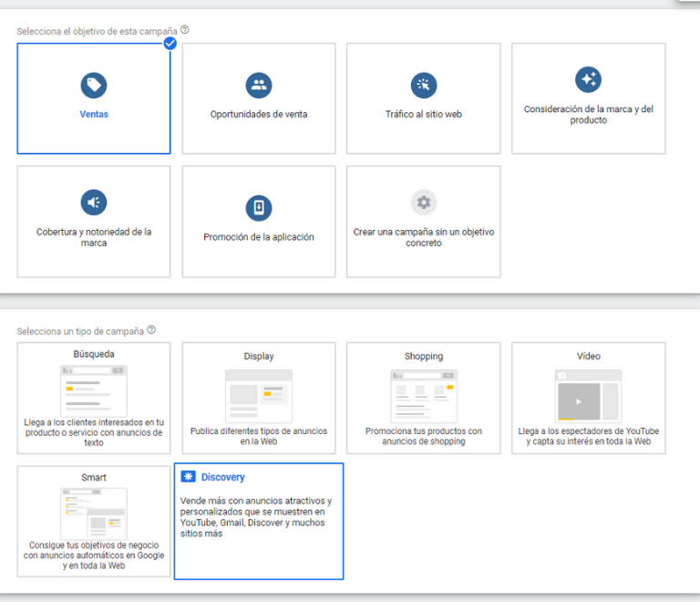Choose the Búsqueda campaign type thumbnail
700x602 pixels.
[x=94, y=390]
